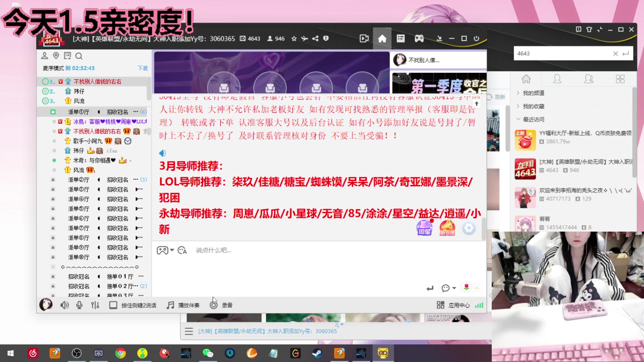Viewport: 644px width, 362px height.
Task: Open the audio mixer settings icon
Action: coord(95,305)
